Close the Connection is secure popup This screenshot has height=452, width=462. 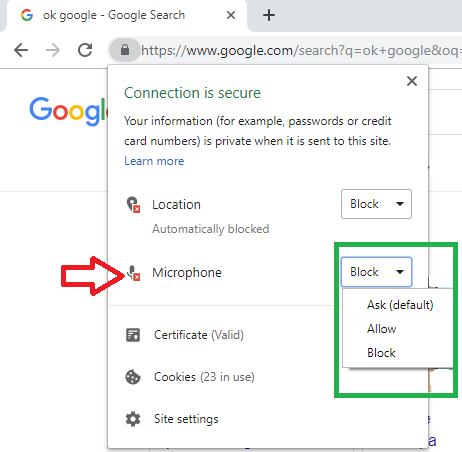(412, 81)
